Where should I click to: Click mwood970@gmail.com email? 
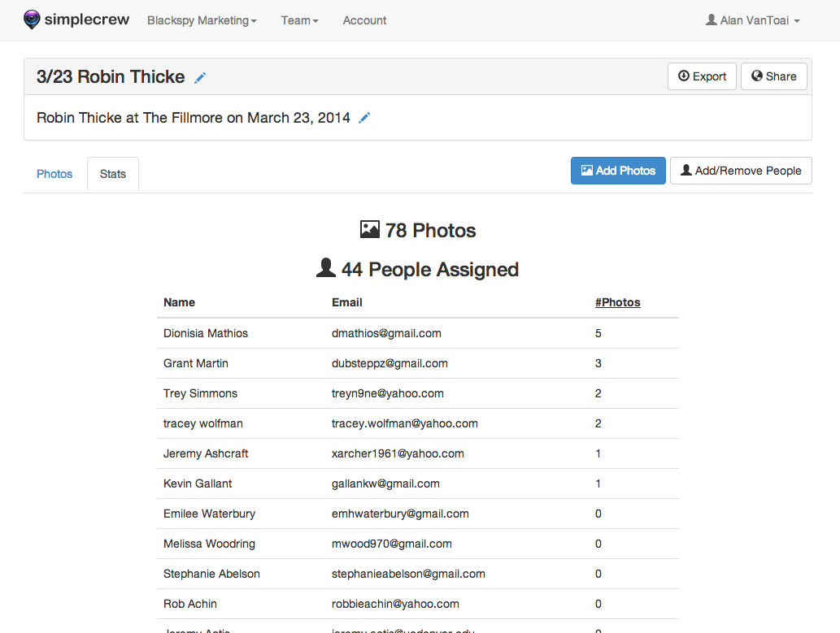(x=392, y=543)
